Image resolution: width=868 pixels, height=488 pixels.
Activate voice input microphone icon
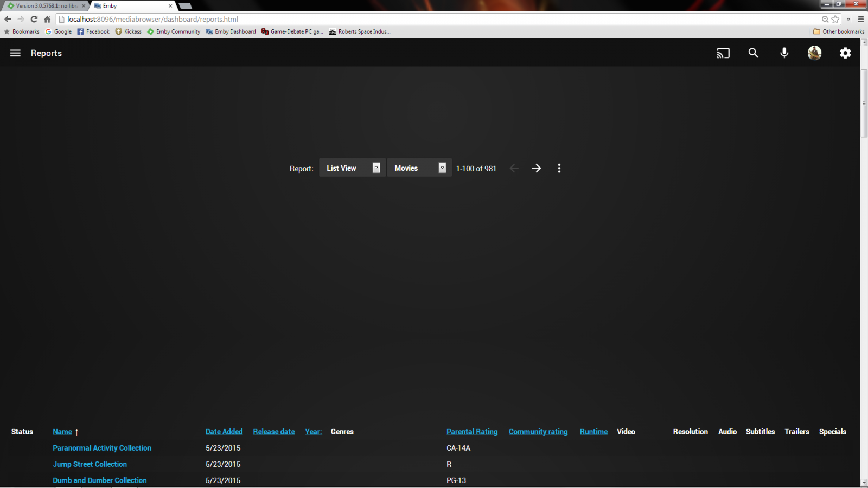click(x=784, y=53)
